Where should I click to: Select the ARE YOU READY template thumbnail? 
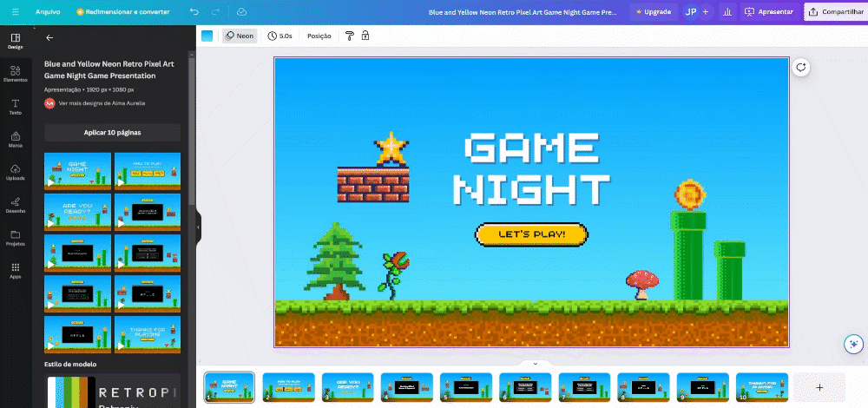77,211
